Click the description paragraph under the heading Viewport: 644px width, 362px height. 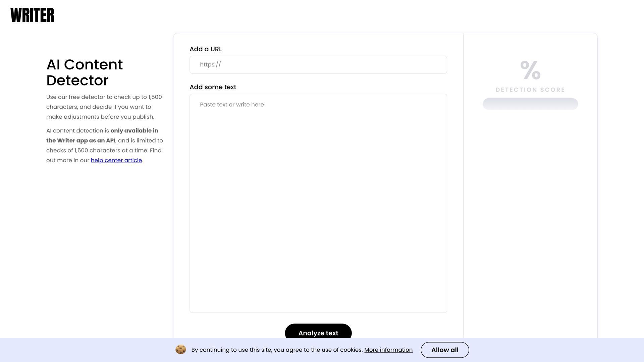pyautogui.click(x=104, y=107)
